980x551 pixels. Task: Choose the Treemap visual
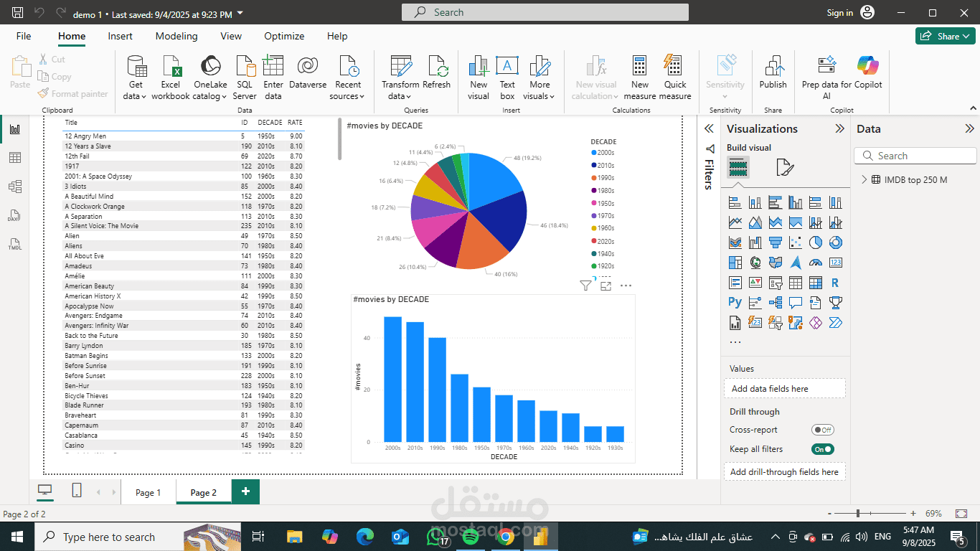(735, 263)
